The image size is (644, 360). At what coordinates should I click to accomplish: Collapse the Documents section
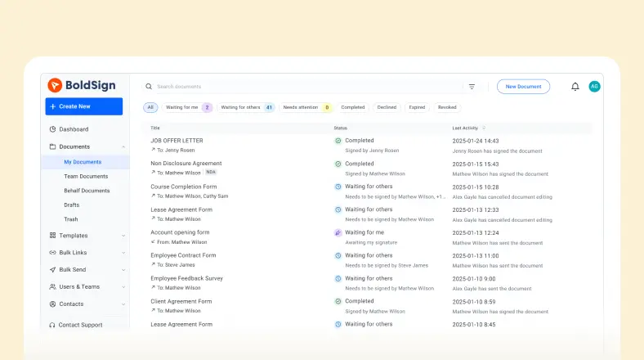123,147
